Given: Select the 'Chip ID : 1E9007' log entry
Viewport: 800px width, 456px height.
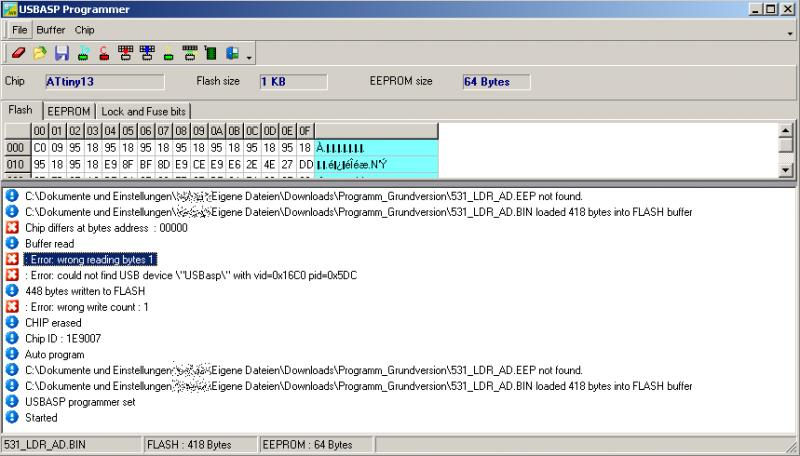Looking at the screenshot, I should (x=63, y=339).
